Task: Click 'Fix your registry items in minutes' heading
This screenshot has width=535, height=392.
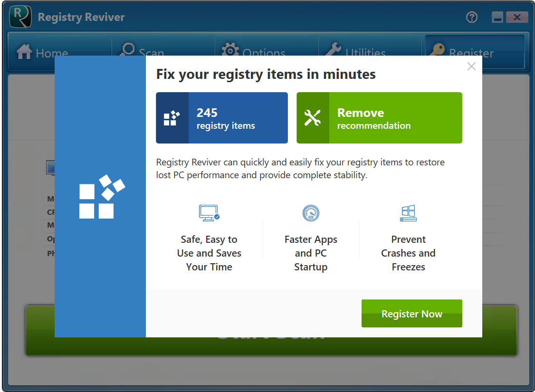Action: pos(266,75)
